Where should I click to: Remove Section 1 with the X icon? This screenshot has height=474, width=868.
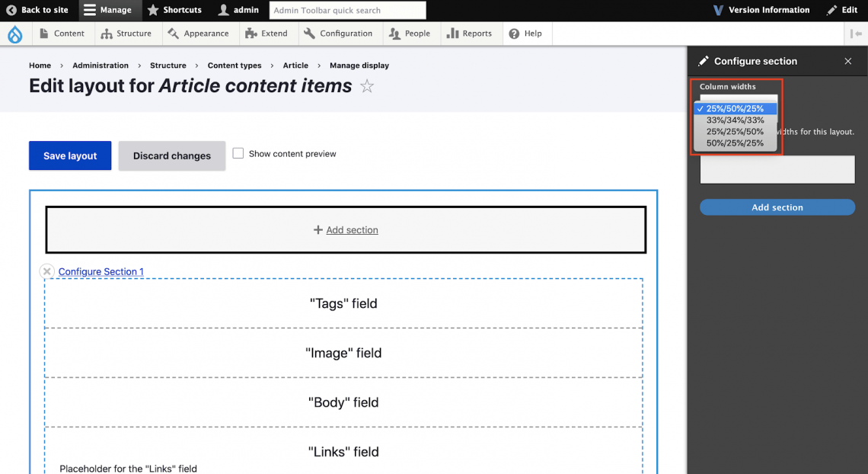tap(47, 271)
